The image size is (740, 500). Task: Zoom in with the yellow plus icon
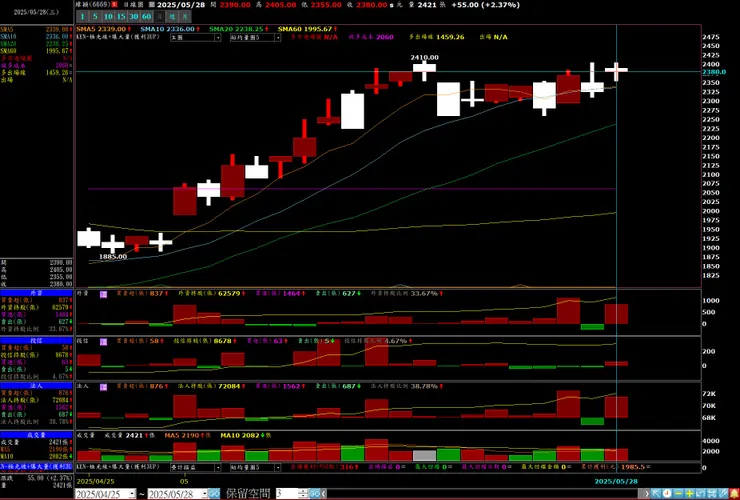[690, 494]
